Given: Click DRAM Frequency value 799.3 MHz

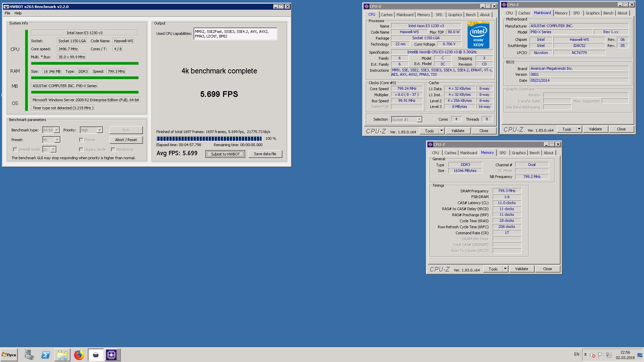Looking at the screenshot, I should click(507, 191).
